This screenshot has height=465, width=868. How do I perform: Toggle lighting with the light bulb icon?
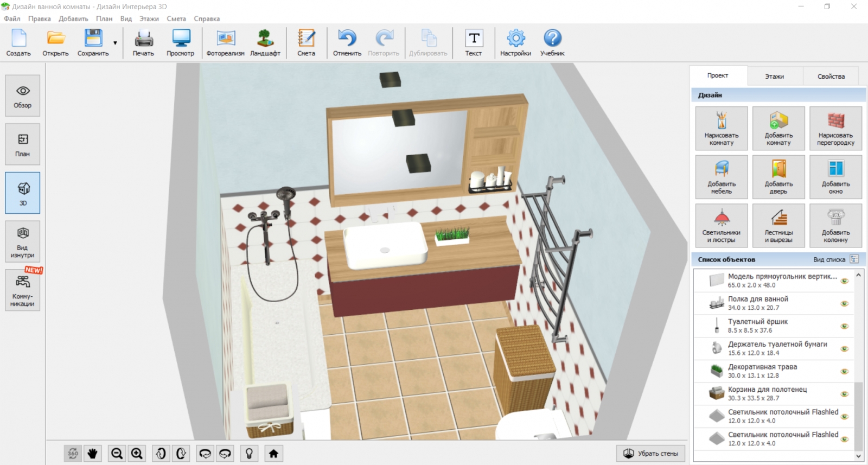[249, 453]
